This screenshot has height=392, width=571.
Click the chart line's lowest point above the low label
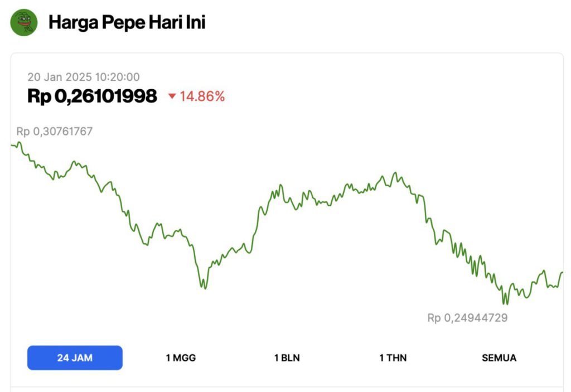pyautogui.click(x=506, y=303)
